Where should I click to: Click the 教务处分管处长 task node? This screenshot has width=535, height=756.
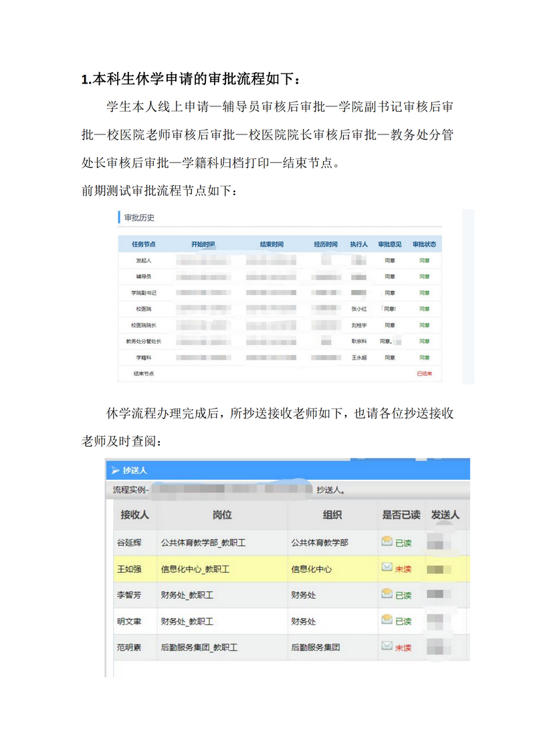(143, 341)
